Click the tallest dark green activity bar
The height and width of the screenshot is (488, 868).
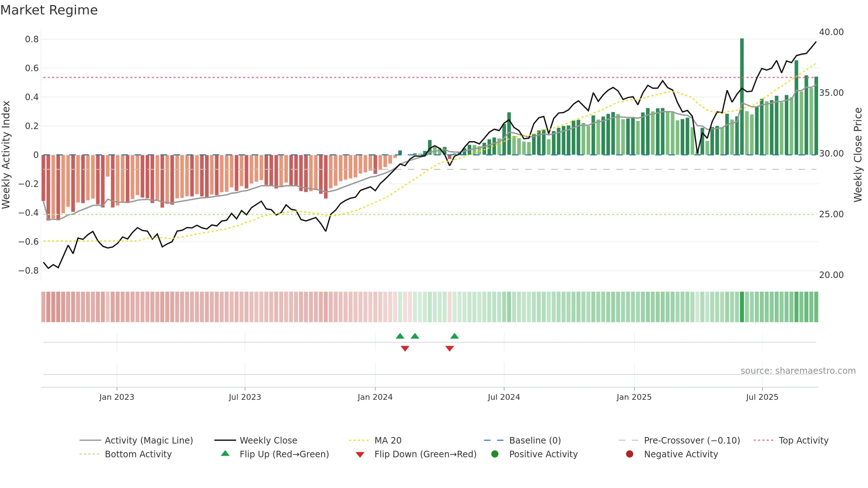742,97
